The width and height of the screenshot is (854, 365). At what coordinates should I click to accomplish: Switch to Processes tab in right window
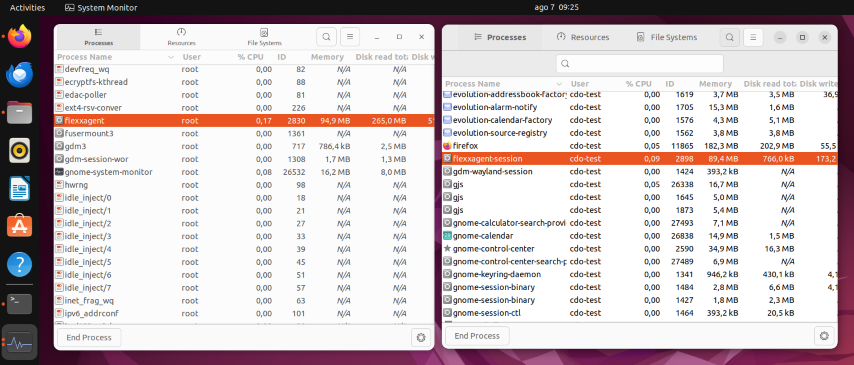click(x=500, y=38)
